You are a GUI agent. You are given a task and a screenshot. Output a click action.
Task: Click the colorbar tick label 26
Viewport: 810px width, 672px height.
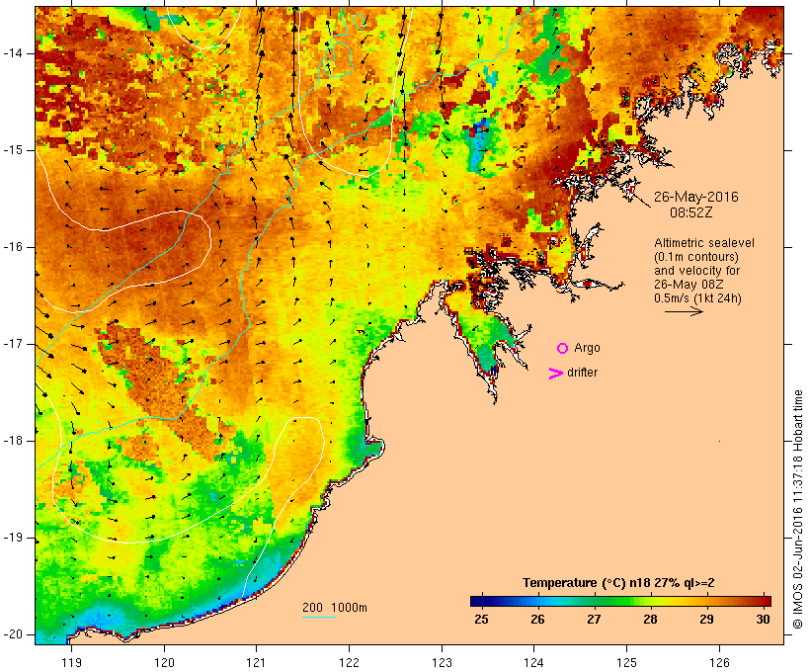537,620
